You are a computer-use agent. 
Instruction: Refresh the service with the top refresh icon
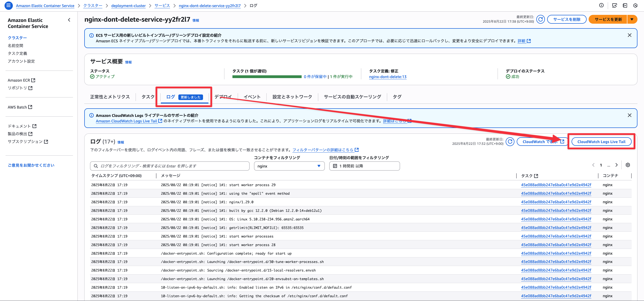(540, 19)
